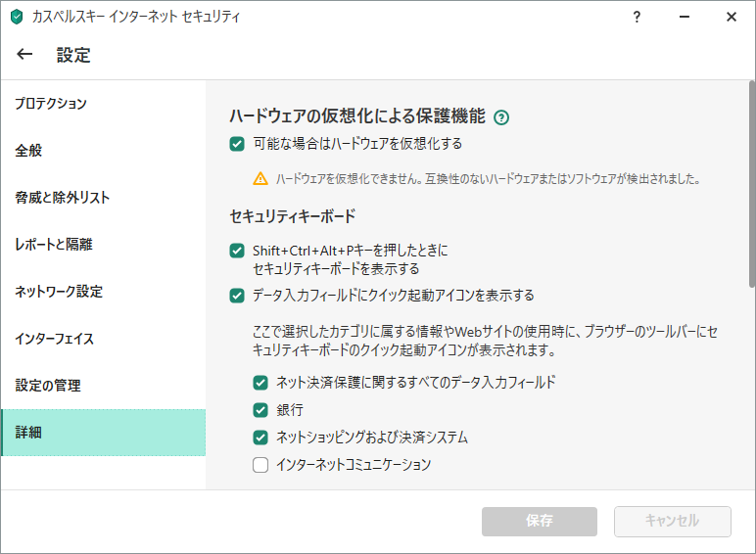Screen dimensions: 756x554
Task: Toggle Shift+Ctrl+Alt+P security keyboard checkbox
Action: 236,251
